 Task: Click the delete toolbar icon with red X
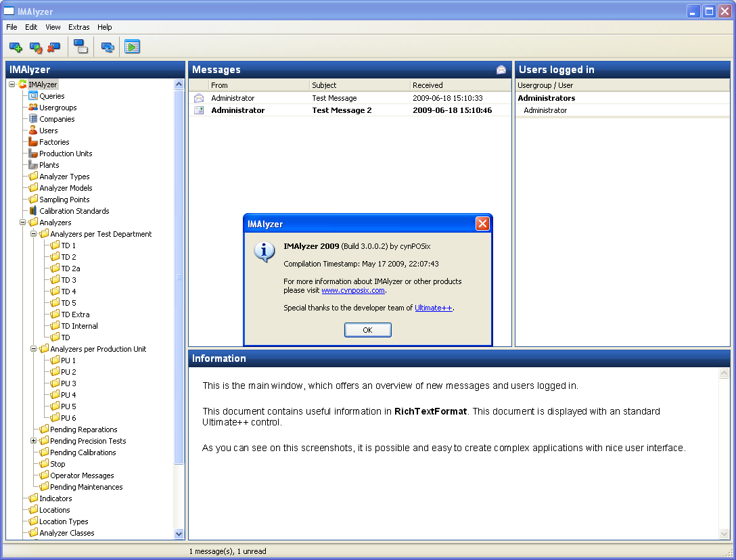click(x=53, y=47)
